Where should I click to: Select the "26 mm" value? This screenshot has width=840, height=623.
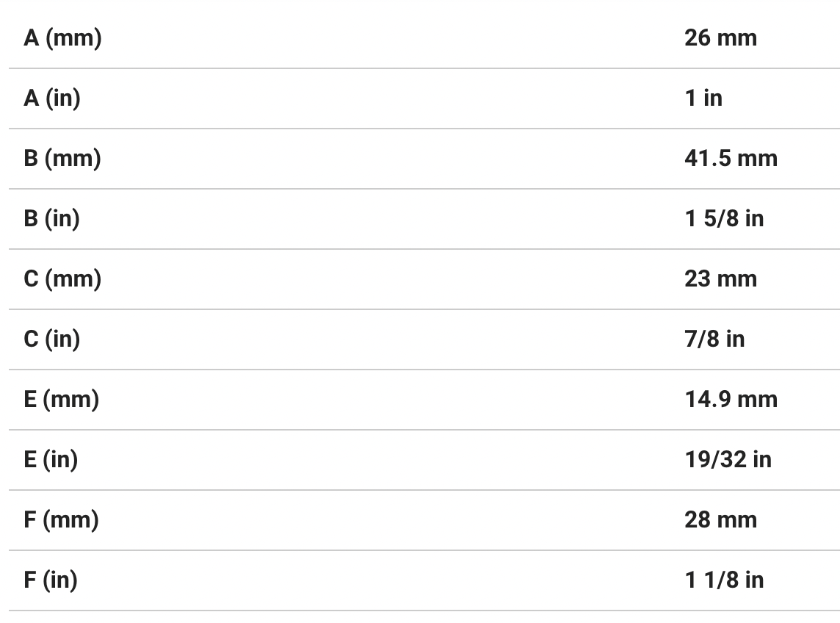pos(720,38)
